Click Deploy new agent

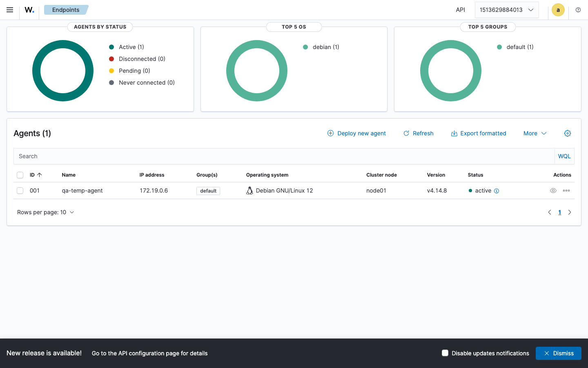[356, 133]
